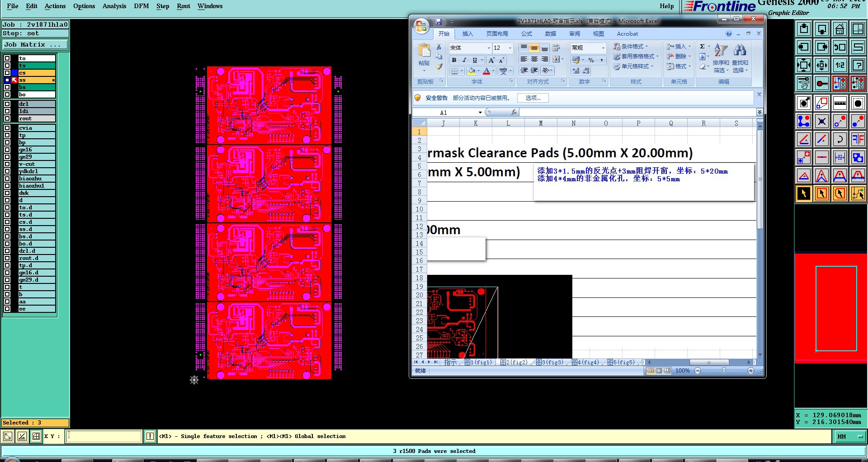Click the Job Matrix button
The height and width of the screenshot is (462, 868).
(x=35, y=44)
